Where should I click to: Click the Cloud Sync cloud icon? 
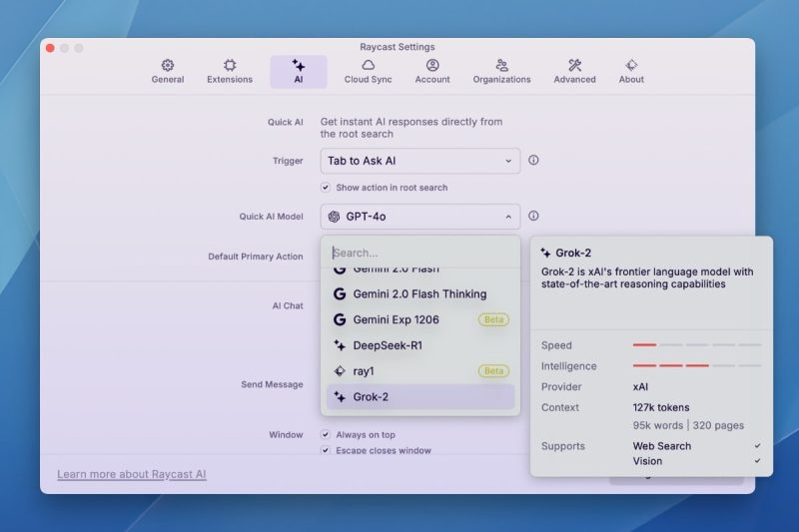click(368, 65)
